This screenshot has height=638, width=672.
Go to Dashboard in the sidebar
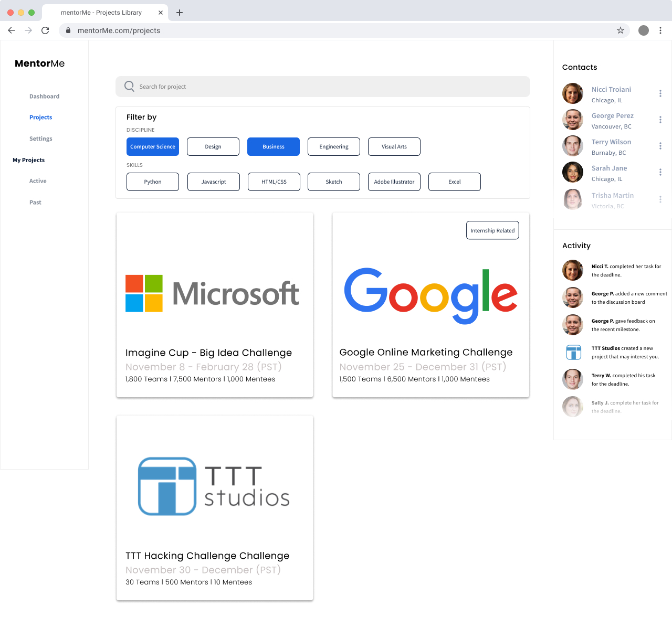(44, 97)
